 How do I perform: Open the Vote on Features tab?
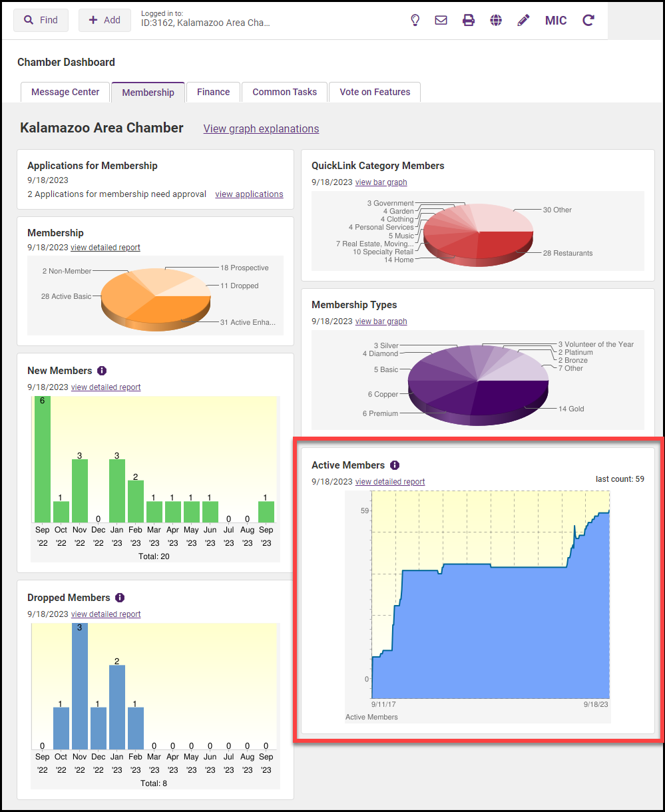tap(375, 92)
